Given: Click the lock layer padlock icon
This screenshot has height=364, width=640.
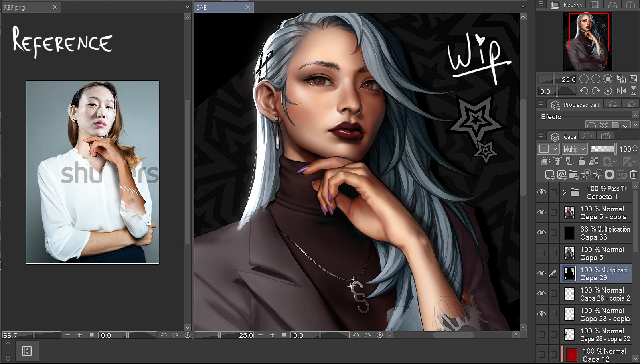Looking at the screenshot, I should (x=581, y=161).
